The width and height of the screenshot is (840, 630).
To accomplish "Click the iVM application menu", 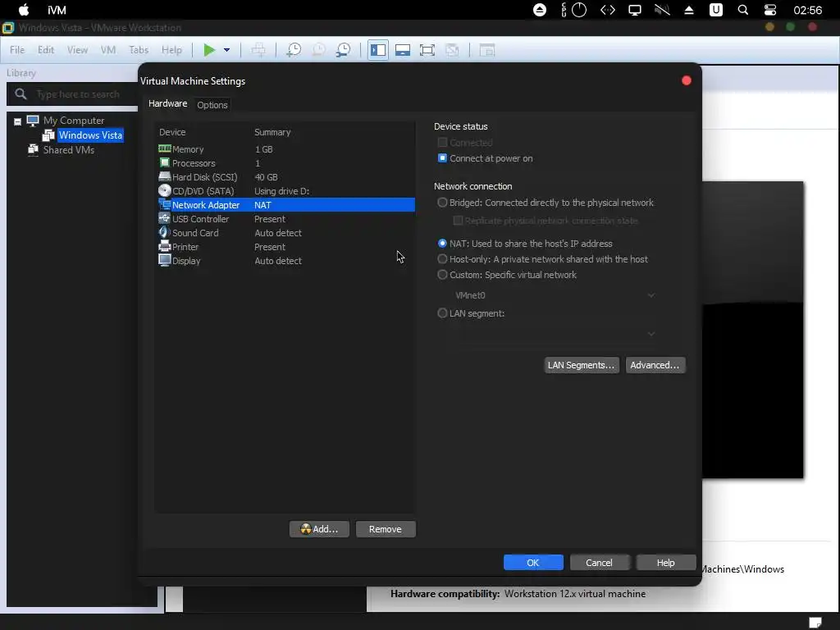I will [57, 10].
